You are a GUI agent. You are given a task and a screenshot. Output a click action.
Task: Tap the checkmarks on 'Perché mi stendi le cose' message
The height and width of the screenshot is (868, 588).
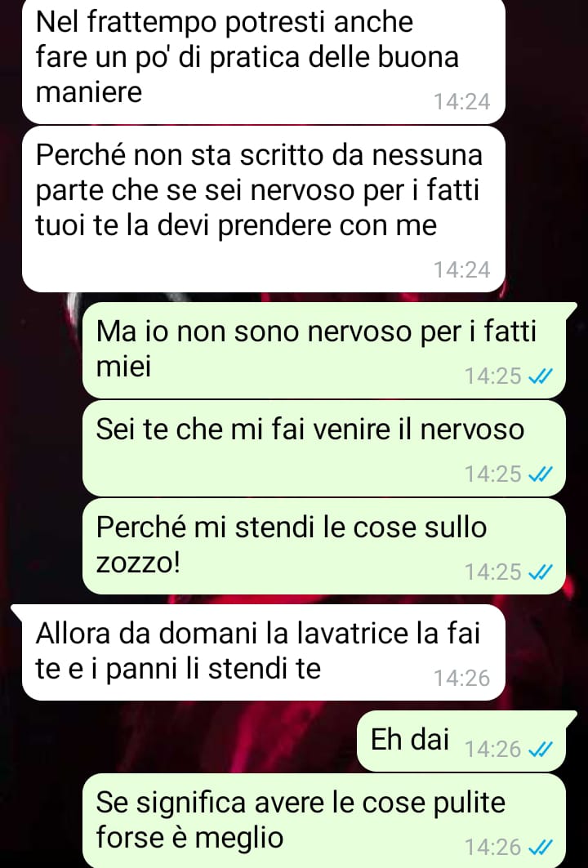click(541, 572)
